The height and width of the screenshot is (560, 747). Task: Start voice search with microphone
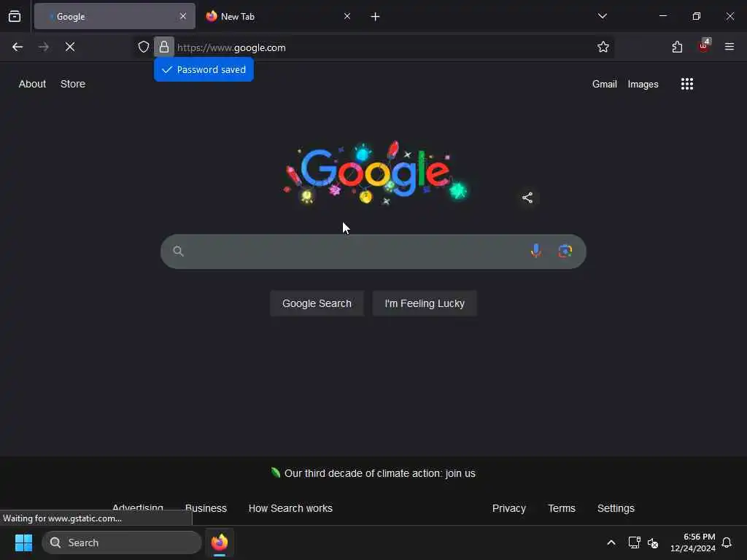(536, 251)
